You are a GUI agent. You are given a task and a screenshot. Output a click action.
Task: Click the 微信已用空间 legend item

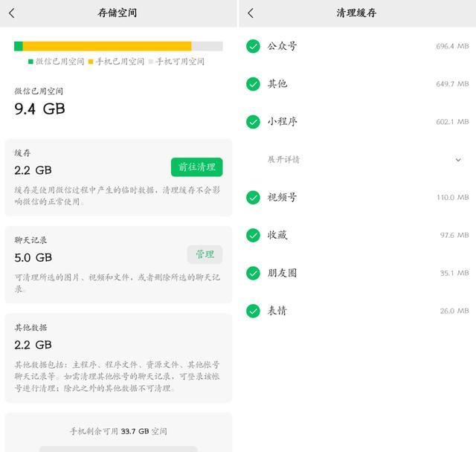pyautogui.click(x=57, y=62)
